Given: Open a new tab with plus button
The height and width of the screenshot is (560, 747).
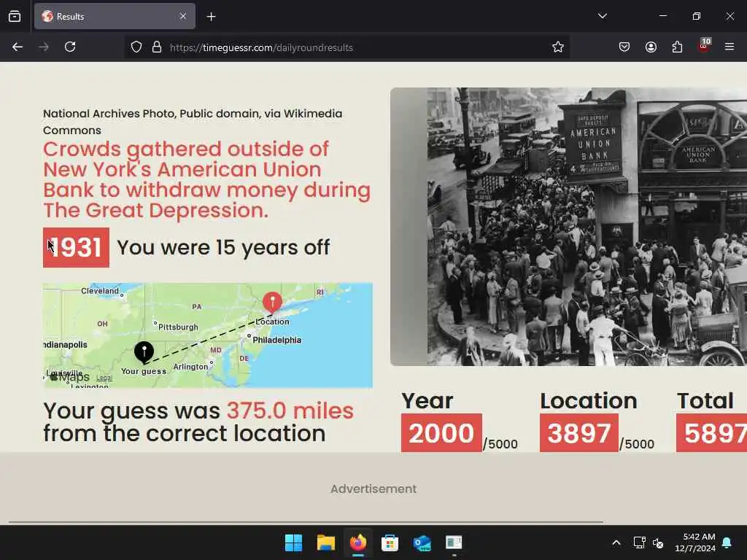Looking at the screenshot, I should (x=211, y=17).
